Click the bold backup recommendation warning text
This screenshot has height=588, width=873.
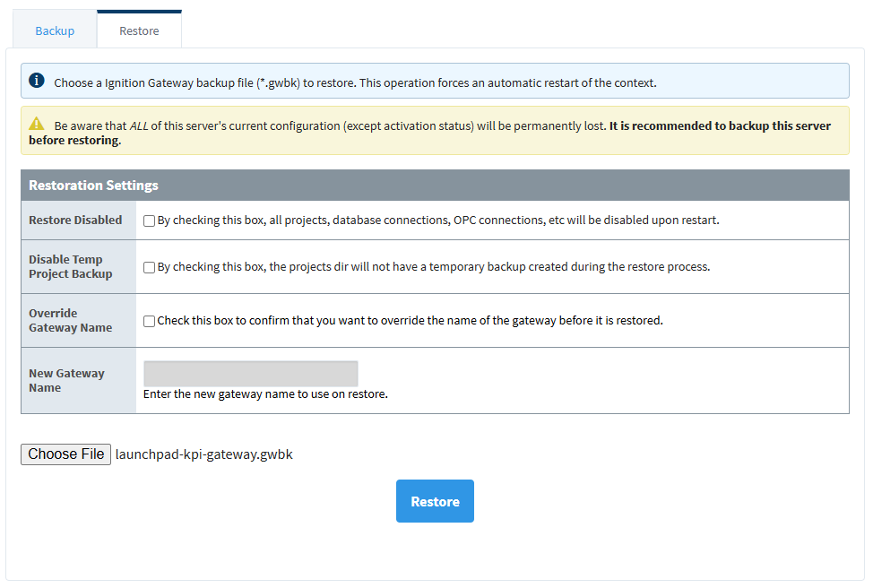click(x=719, y=126)
